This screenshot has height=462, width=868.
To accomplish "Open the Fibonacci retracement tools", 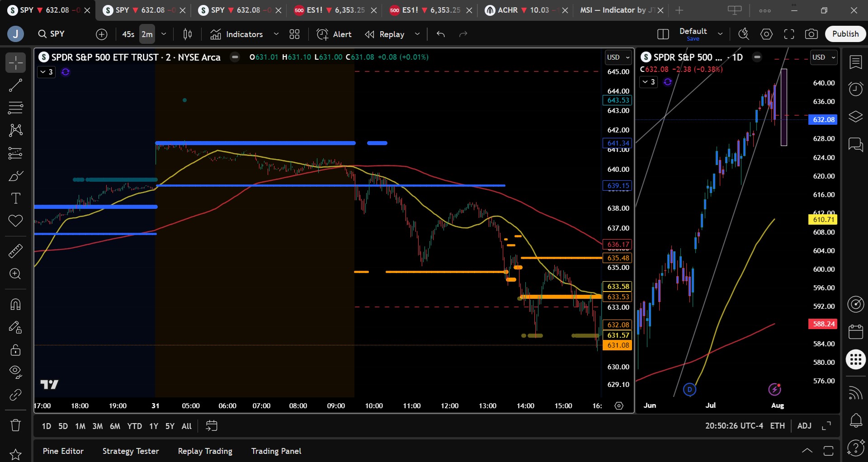I will (15, 108).
